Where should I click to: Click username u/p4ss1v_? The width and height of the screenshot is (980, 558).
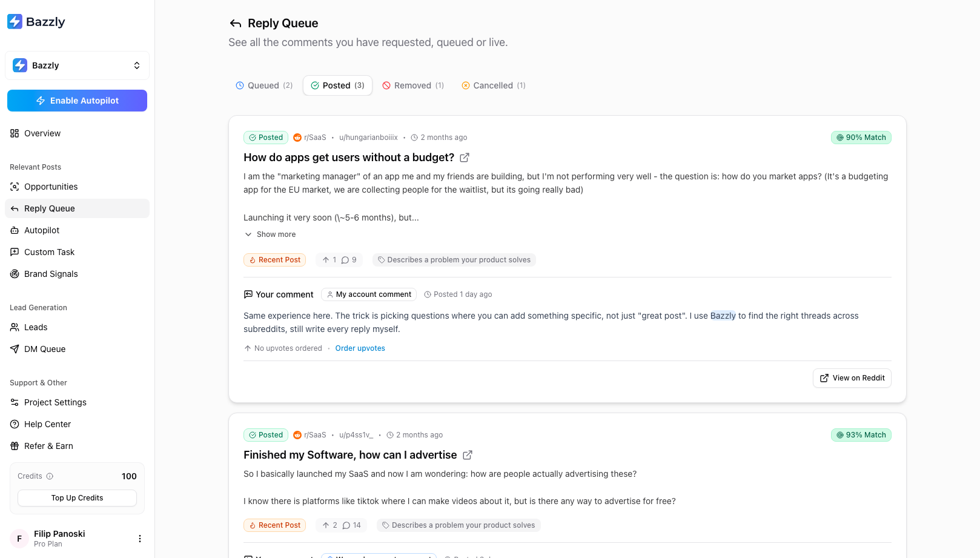click(x=356, y=435)
